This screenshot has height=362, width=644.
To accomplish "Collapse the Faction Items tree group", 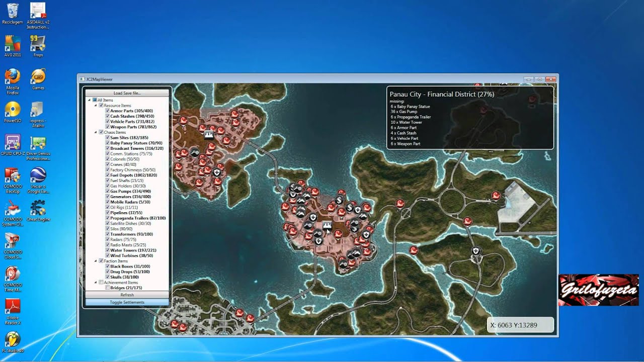I will point(96,261).
